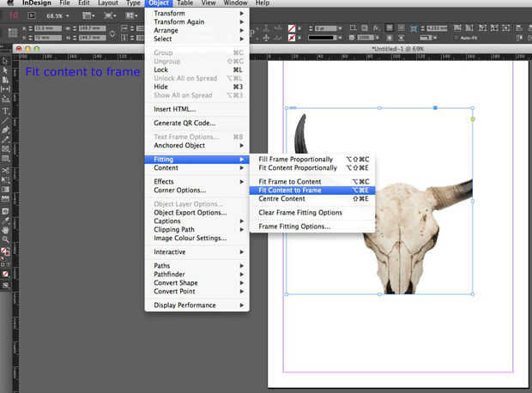Click the X position input field
Viewport: 532px width, 393px height.
(x=48, y=28)
